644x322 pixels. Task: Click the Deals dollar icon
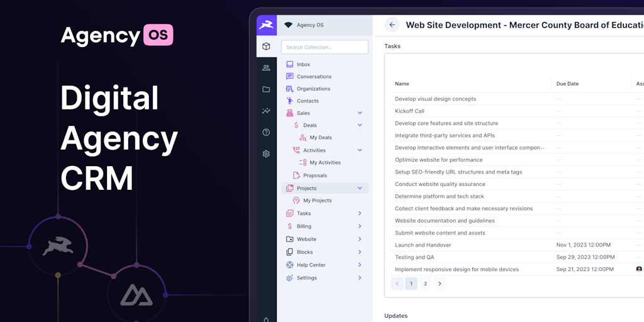click(x=296, y=125)
